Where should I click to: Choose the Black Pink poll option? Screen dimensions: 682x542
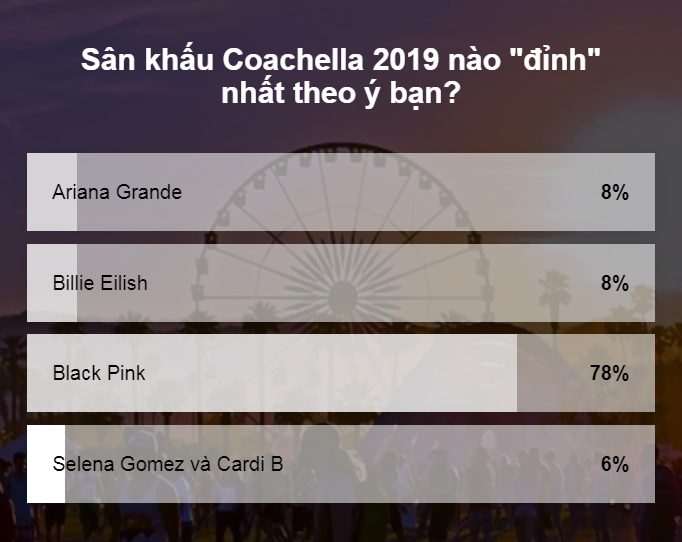[340, 373]
